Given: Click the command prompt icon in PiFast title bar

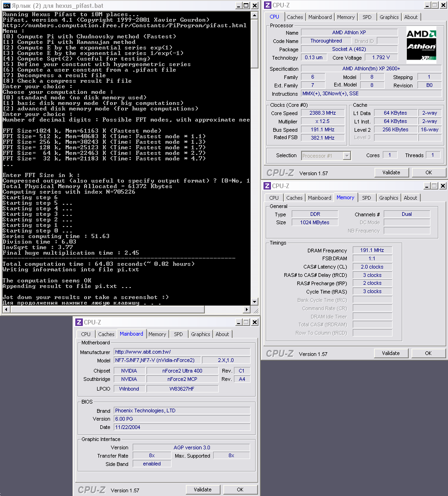Looking at the screenshot, I should pos(6,6).
